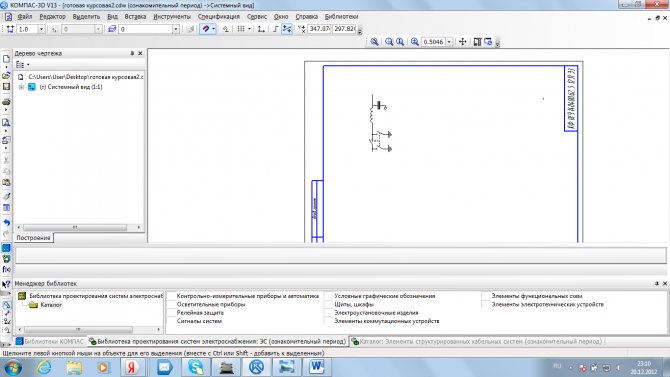Switch to the Библиотеки КОМПАС tab
670x377 pixels.
click(x=50, y=342)
